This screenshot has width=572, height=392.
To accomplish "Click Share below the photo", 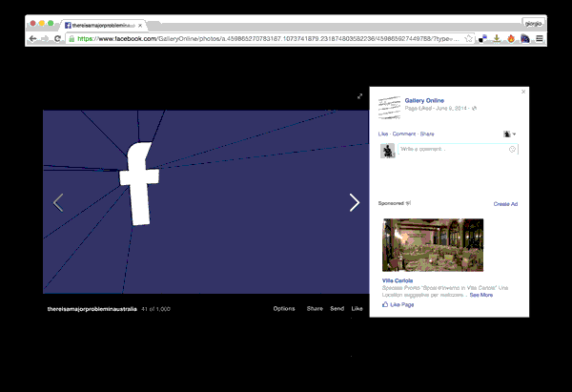I will pos(315,308).
